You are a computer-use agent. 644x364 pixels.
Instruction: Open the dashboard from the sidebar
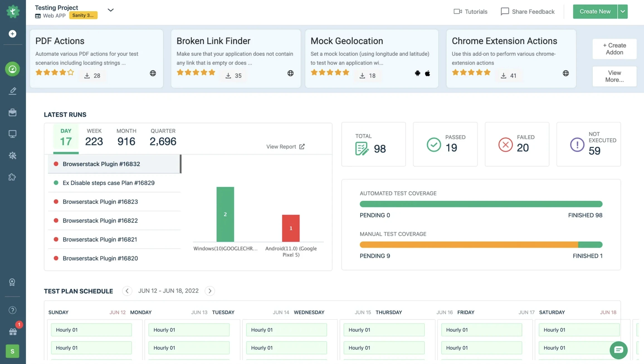(12, 69)
